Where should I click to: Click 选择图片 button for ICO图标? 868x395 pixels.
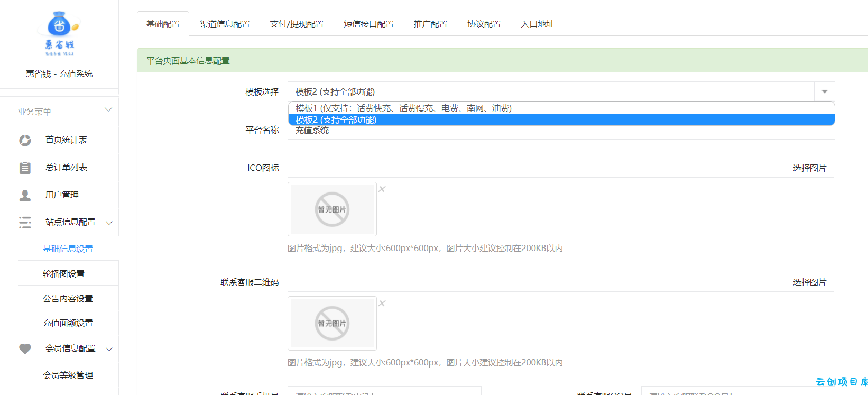809,168
